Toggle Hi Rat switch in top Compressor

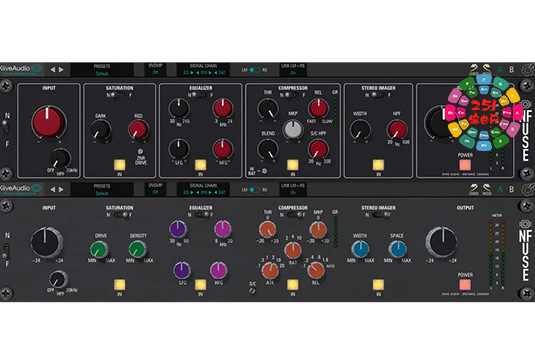point(264,171)
